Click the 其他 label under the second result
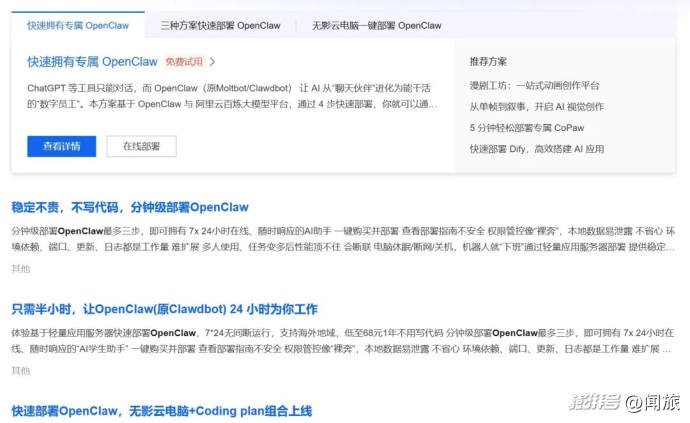The image size is (690, 423). [20, 370]
